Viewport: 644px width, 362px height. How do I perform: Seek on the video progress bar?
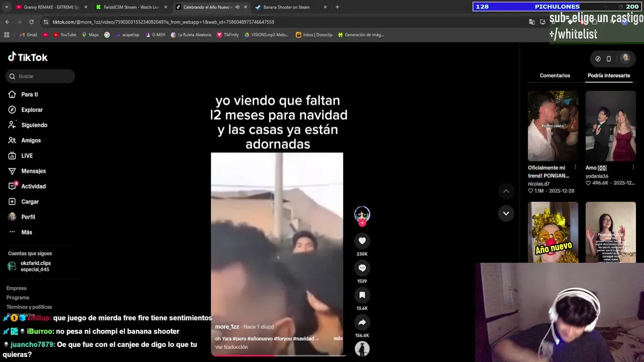(x=278, y=355)
